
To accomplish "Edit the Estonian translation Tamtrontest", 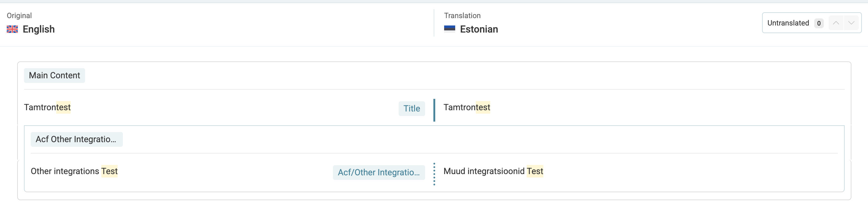I will [x=467, y=107].
